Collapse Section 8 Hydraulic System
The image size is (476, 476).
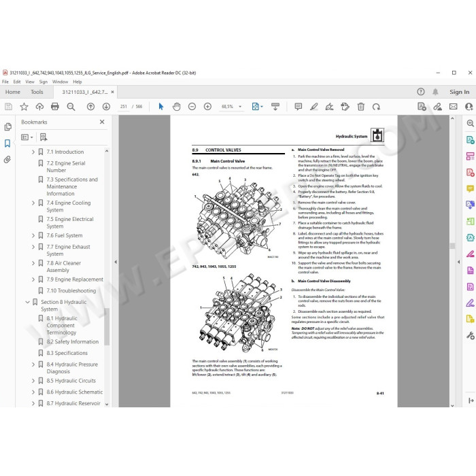click(x=28, y=302)
